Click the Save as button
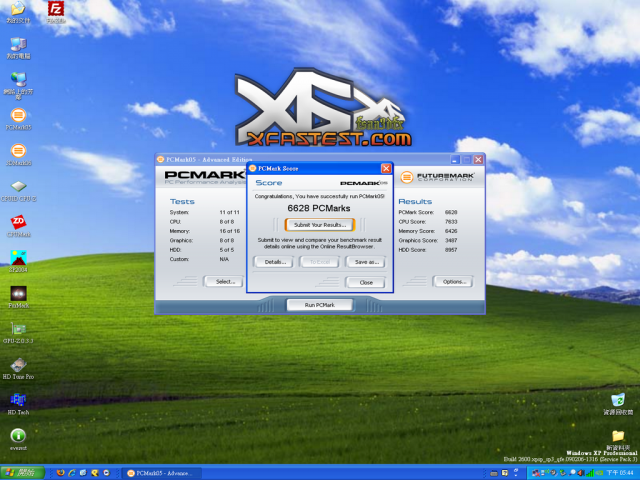Viewport: 640px width, 480px height. click(365, 262)
